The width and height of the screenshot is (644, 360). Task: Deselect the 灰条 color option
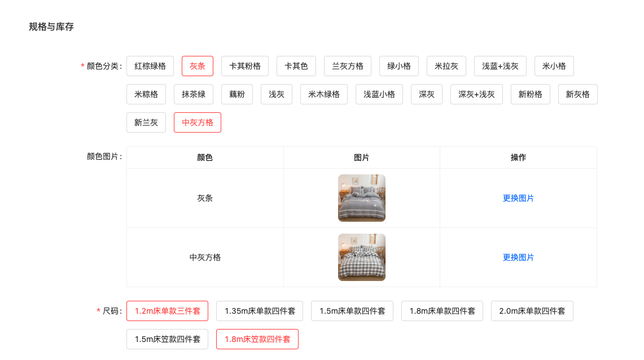pos(198,66)
